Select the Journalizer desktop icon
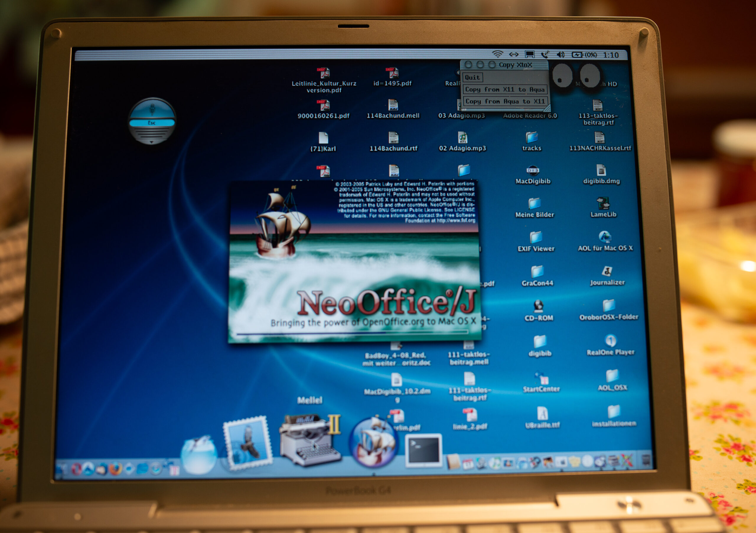The width and height of the screenshot is (756, 533). 607,272
